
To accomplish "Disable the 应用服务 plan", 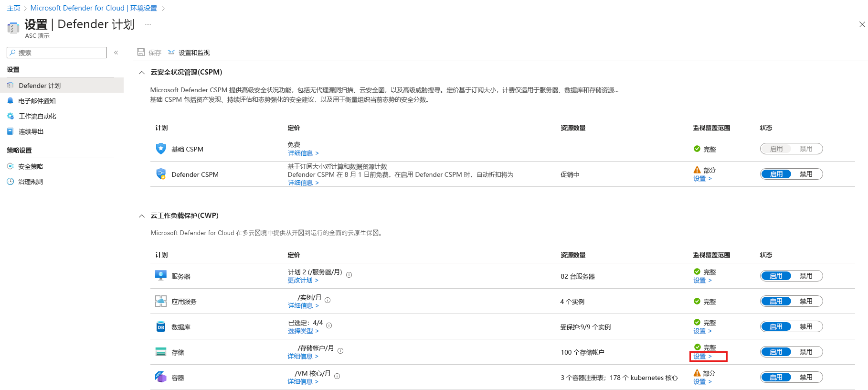I will [x=806, y=301].
